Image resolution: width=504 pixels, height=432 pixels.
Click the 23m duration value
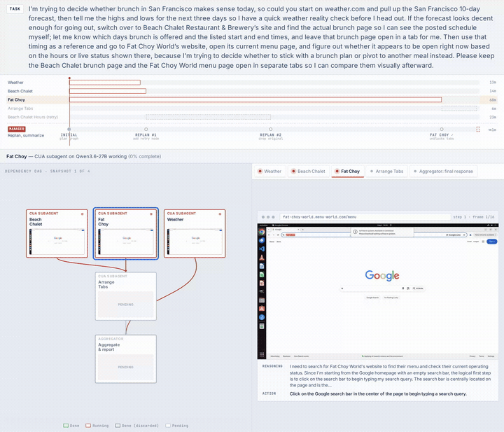pyautogui.click(x=493, y=117)
